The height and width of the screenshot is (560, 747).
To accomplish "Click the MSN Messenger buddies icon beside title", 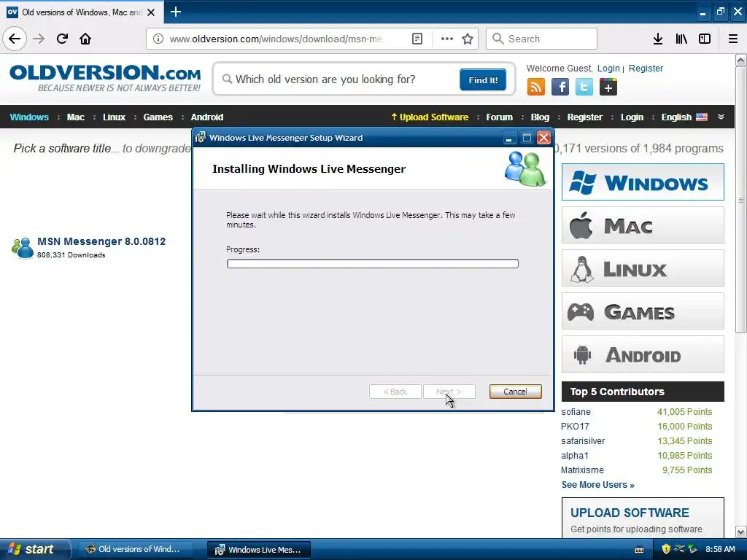I will tap(23, 248).
